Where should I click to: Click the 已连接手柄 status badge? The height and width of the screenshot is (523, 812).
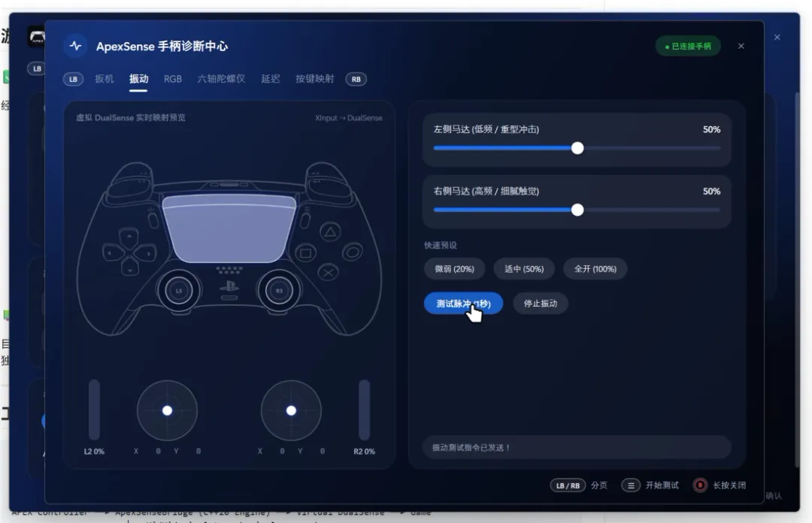tap(688, 46)
